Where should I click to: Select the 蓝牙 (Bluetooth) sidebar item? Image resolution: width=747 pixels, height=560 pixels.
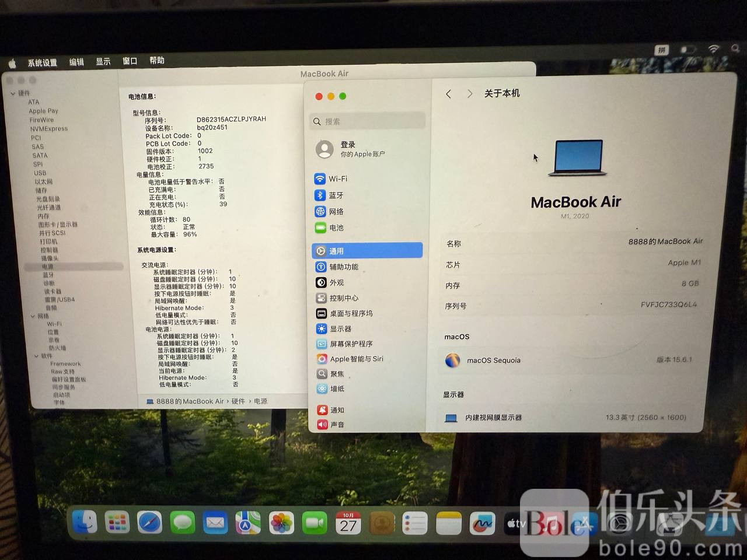(x=336, y=195)
